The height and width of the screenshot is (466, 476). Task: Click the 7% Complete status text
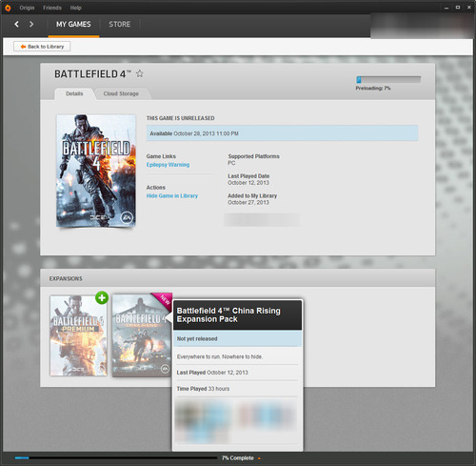pyautogui.click(x=238, y=458)
